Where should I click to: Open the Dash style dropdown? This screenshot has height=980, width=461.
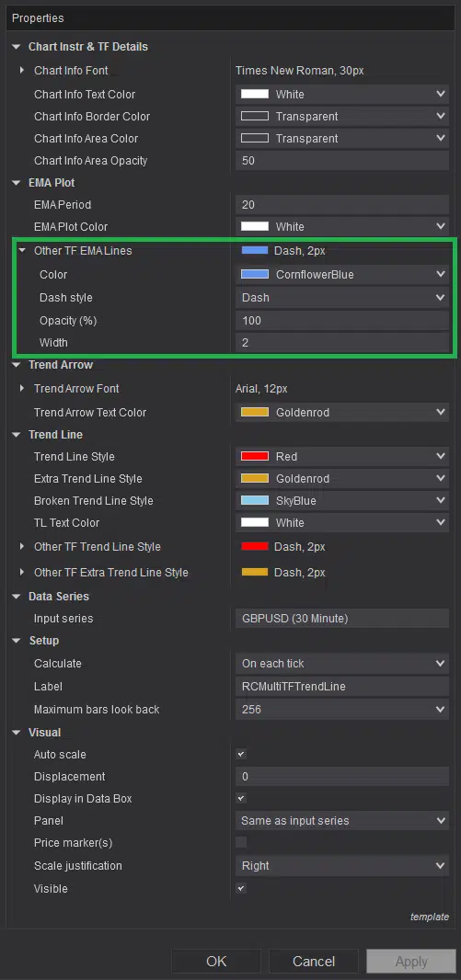[x=342, y=298]
